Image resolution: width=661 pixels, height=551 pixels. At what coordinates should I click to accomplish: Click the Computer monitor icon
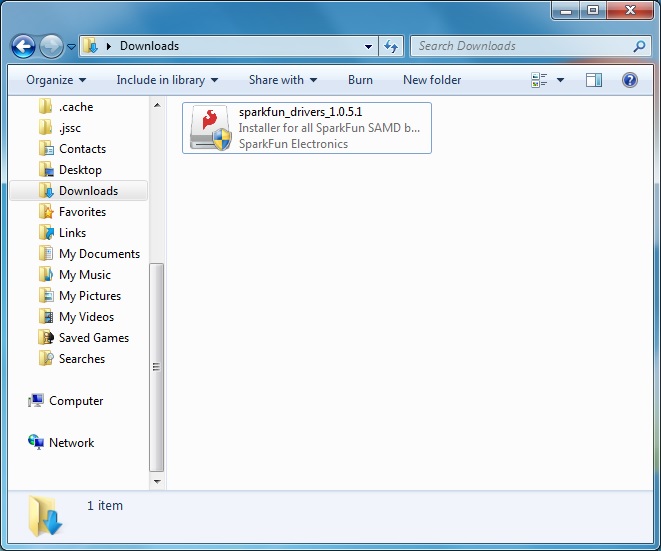(x=36, y=400)
